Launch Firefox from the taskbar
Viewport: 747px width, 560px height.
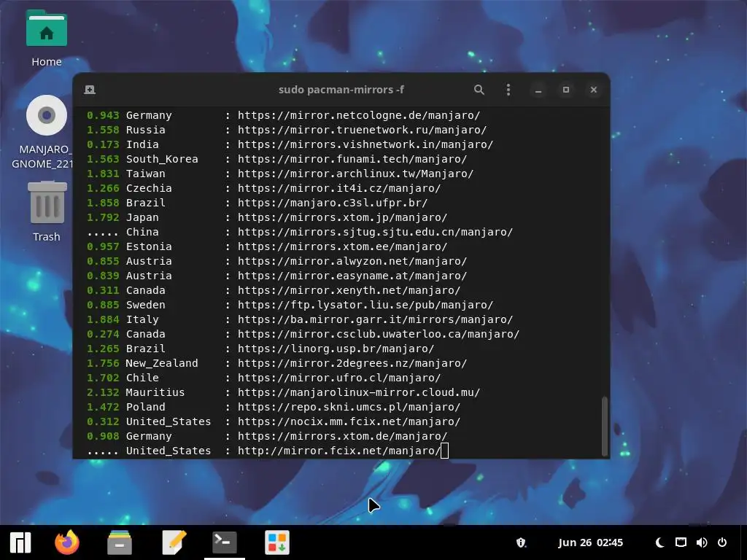pos(66,542)
